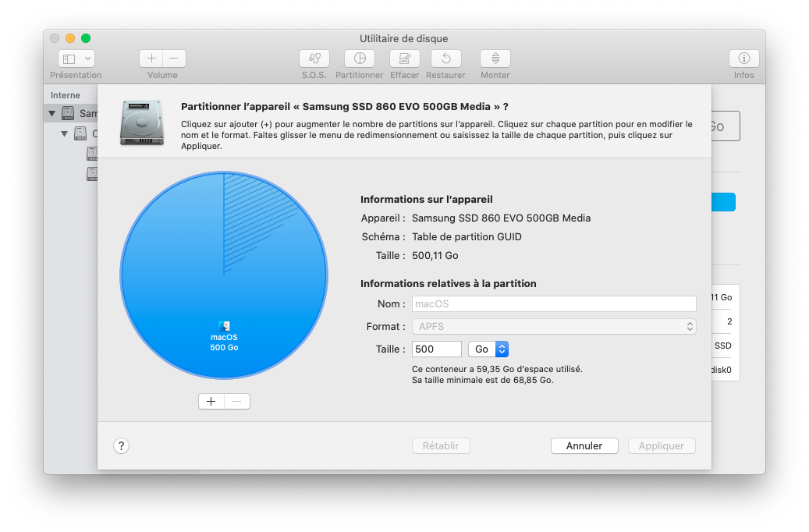Click the "500,11 Go" size value

[435, 255]
